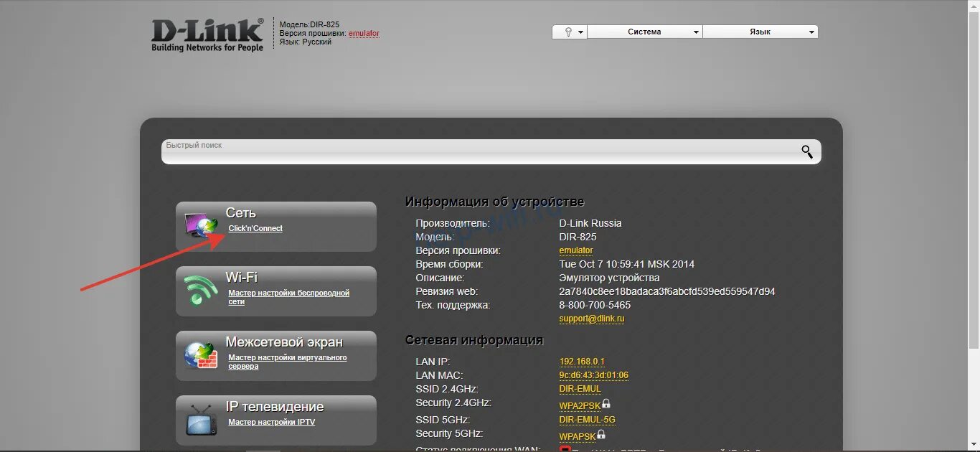The height and width of the screenshot is (452, 980).
Task: Open the Язык language dropdown
Action: coord(760,32)
